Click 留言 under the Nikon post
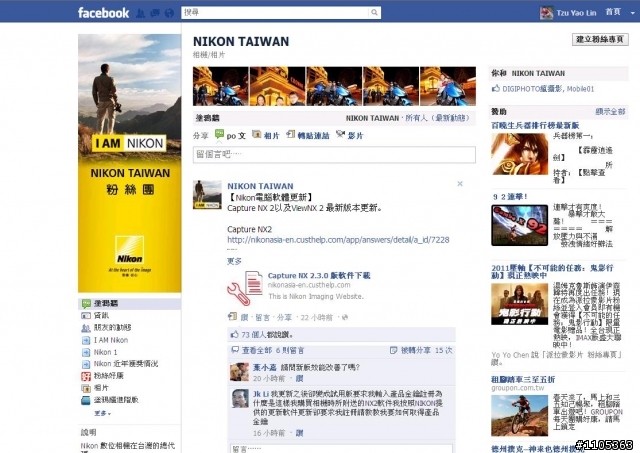The image size is (640, 453). click(x=262, y=318)
